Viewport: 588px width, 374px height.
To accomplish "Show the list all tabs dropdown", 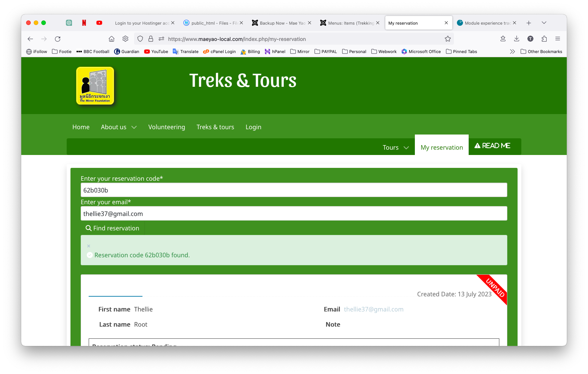I will pos(544,23).
